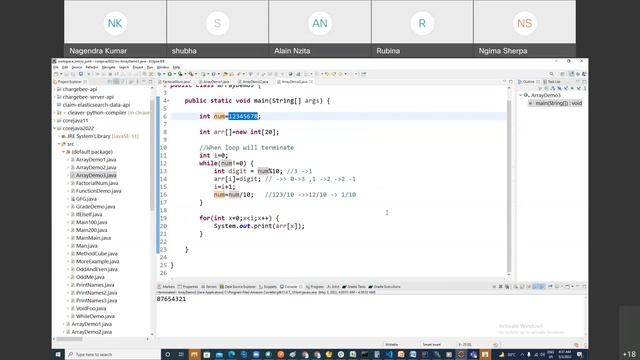Switch to the ArrayDemo2.java editor tab
This screenshot has height=360, width=640.
255,82
